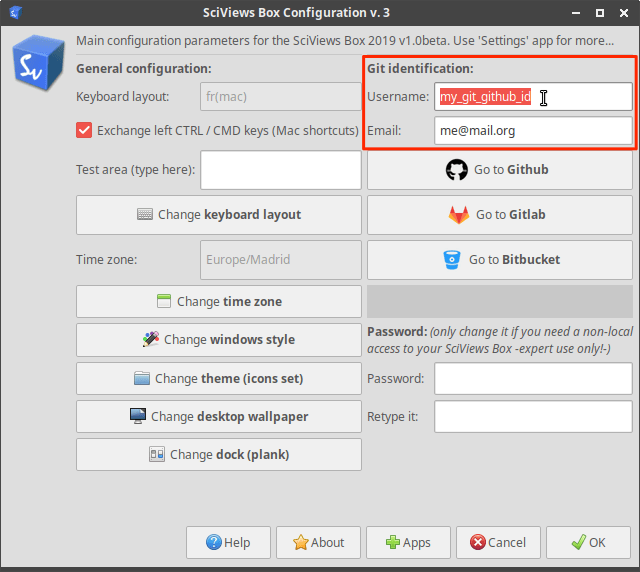The width and height of the screenshot is (640, 572).
Task: Click the Keyboard layout fr(mac) field
Action: 281,97
